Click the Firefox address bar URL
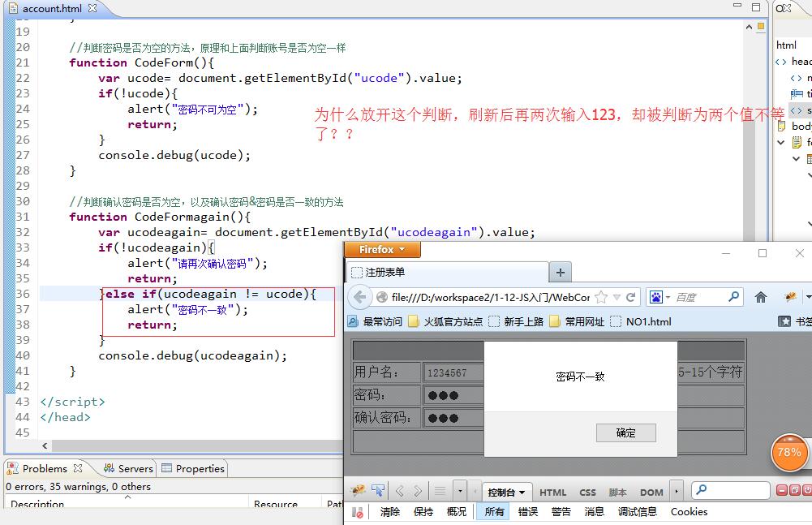812x525 pixels. tap(491, 297)
